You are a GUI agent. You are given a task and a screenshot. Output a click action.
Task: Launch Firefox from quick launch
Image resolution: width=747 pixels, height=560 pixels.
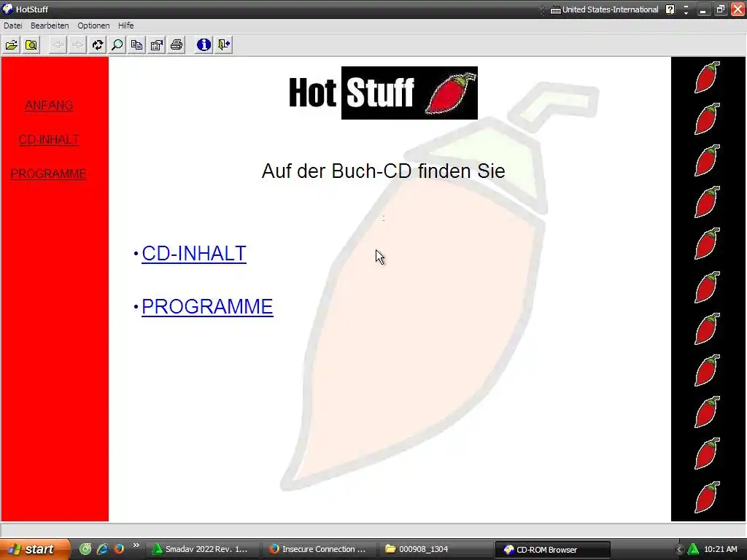click(x=119, y=548)
